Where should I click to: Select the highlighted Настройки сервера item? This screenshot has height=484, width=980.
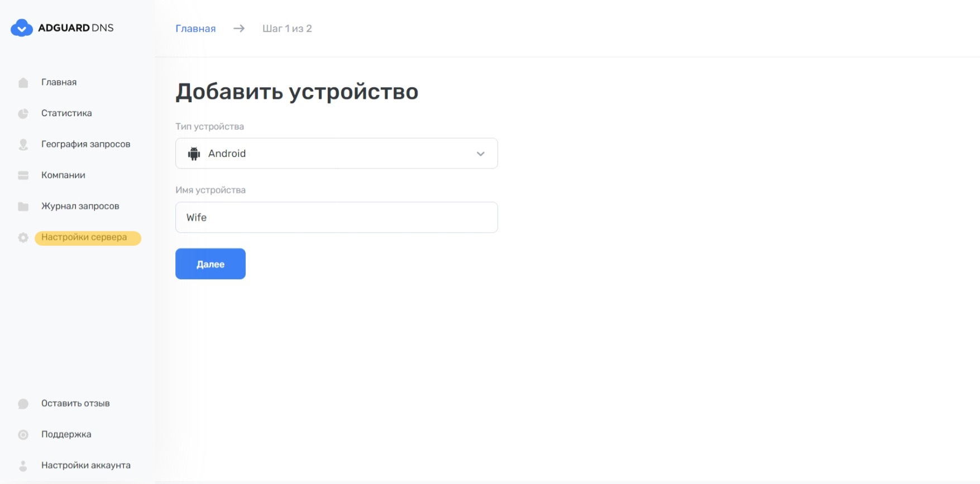point(88,238)
